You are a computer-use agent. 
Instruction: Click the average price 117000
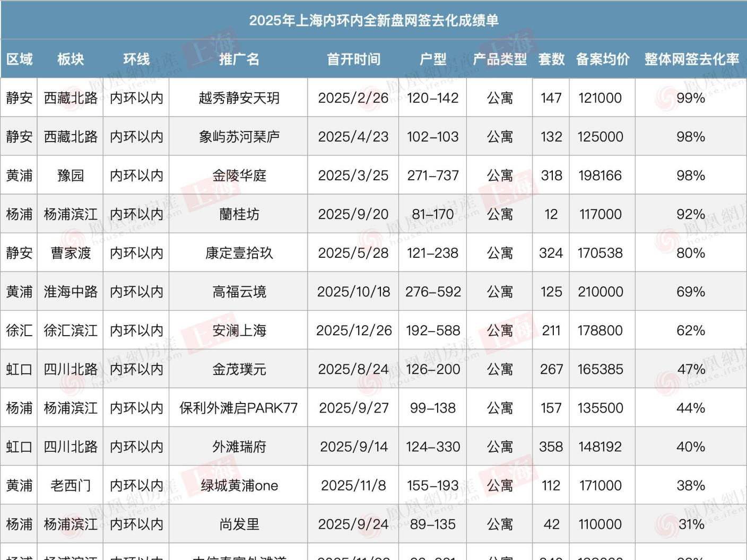click(600, 214)
